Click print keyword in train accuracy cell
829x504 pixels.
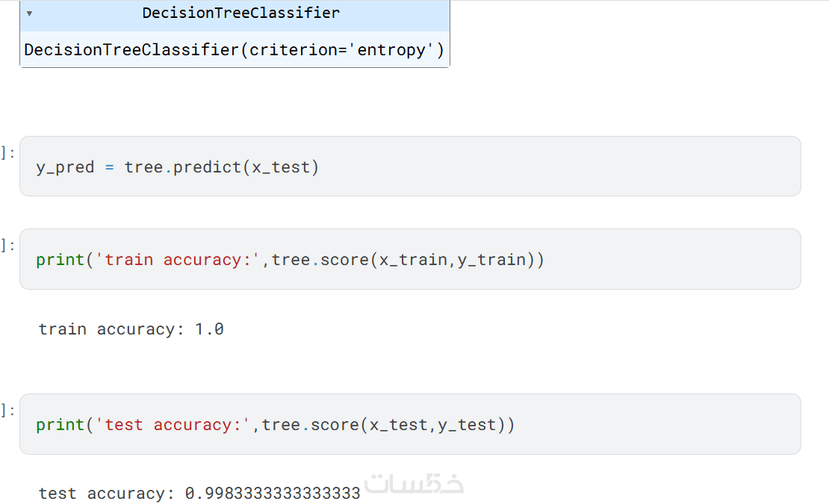tap(60, 260)
